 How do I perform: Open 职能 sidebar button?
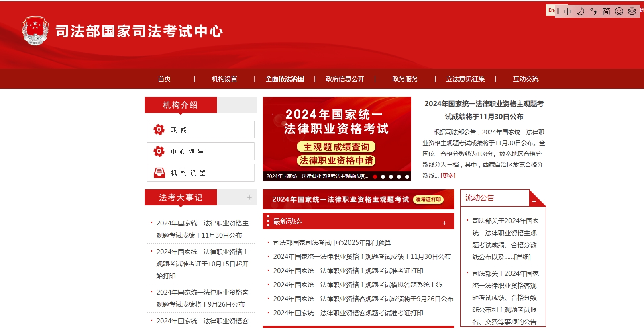click(x=201, y=129)
